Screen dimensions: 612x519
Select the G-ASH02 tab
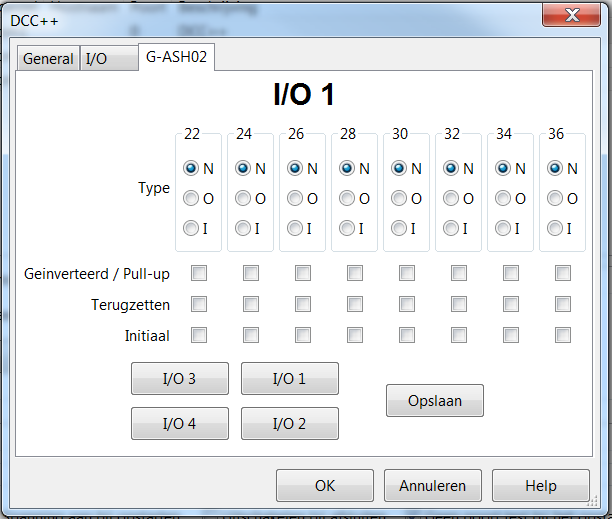[176, 57]
